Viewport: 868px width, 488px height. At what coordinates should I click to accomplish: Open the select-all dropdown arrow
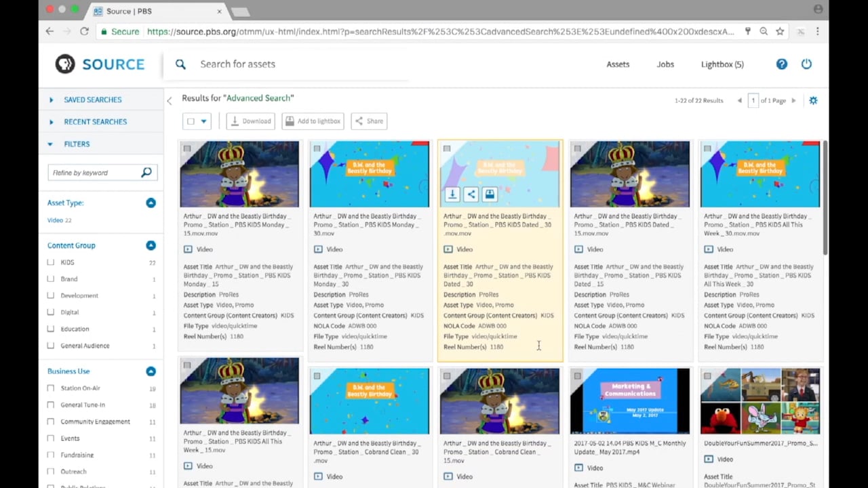coord(203,121)
